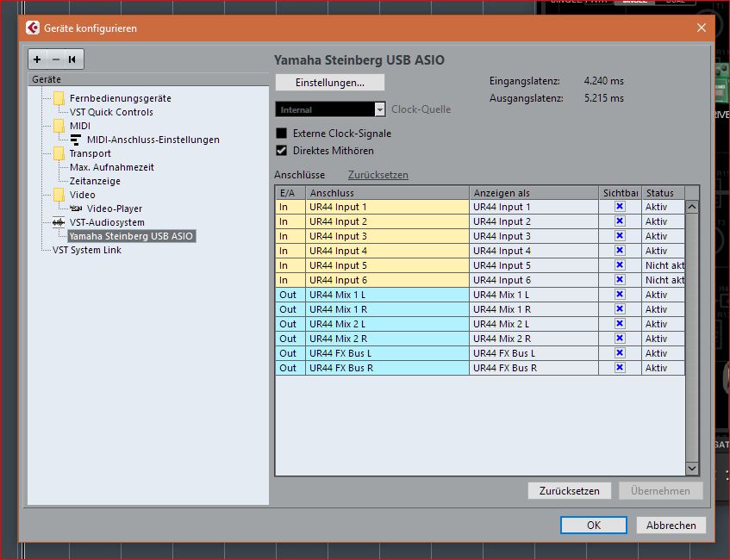Select VST System Link in tree
The width and height of the screenshot is (730, 560).
[x=87, y=250]
